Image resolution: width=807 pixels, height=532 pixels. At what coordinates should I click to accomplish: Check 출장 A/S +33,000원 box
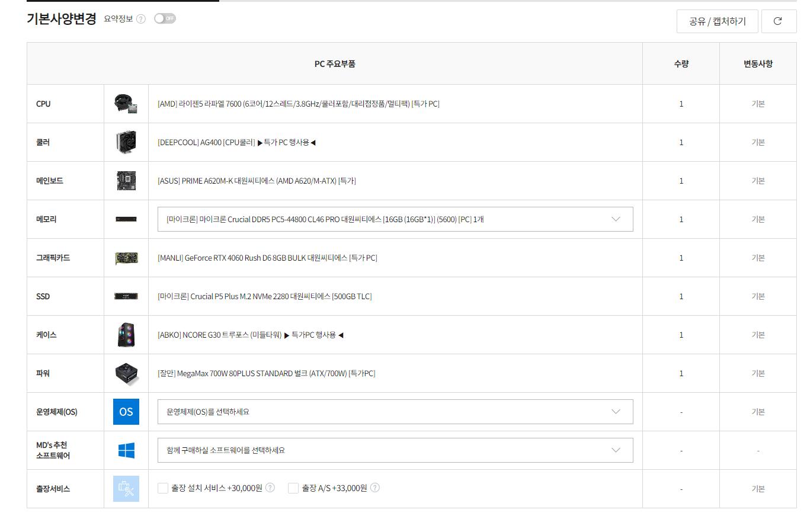pyautogui.click(x=293, y=488)
